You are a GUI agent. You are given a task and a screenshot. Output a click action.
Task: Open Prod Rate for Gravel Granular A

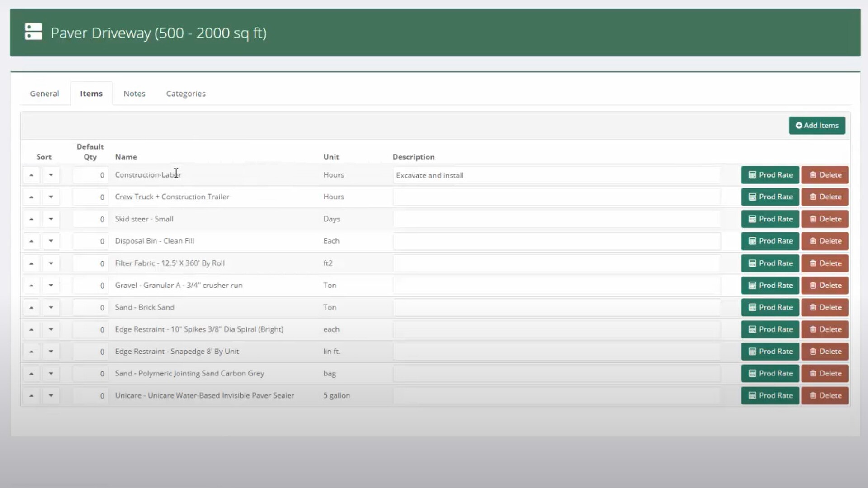(770, 285)
